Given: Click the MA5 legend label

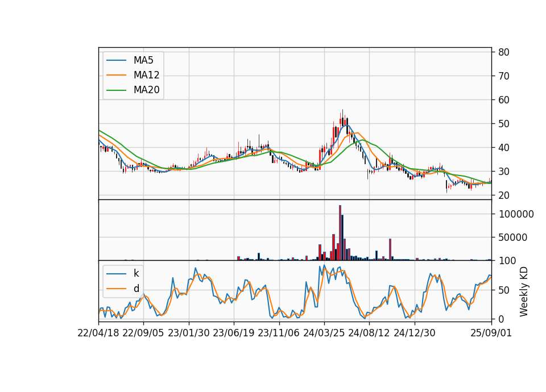Looking at the screenshot, I should point(143,60).
